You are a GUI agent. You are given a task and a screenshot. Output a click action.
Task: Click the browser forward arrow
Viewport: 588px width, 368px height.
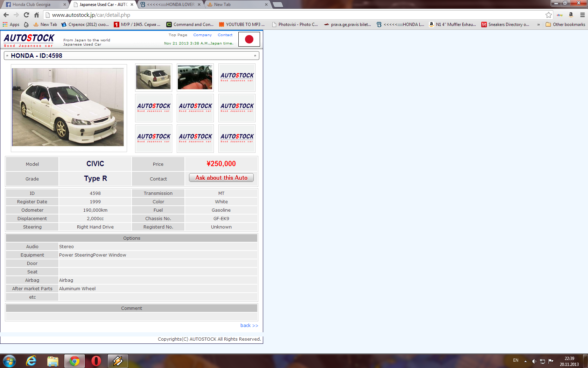click(x=16, y=15)
